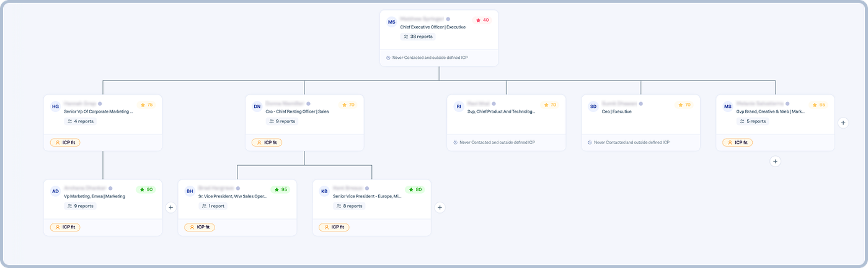Click the ICP fit tag on the AD card

click(x=65, y=227)
